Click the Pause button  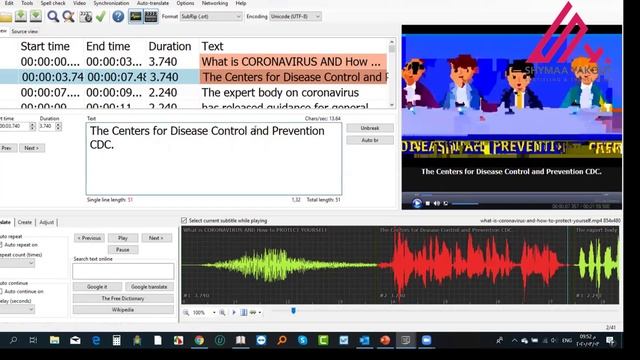[x=123, y=250]
